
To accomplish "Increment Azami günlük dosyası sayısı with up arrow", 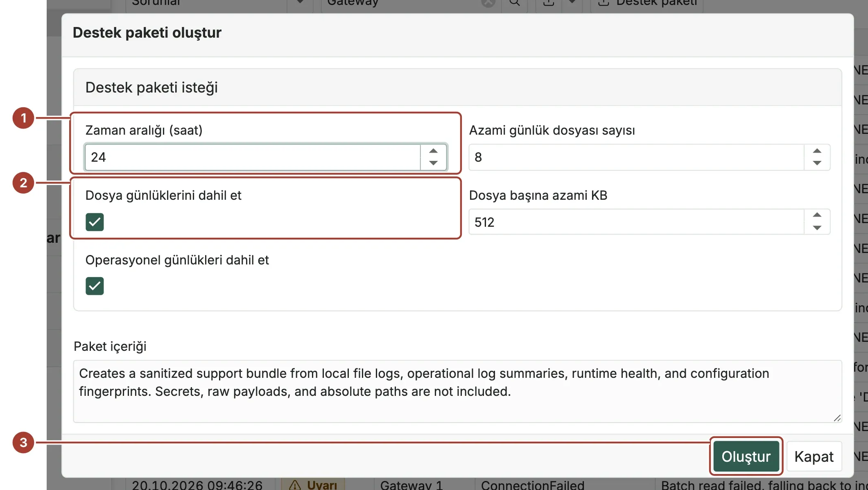I will [x=817, y=151].
